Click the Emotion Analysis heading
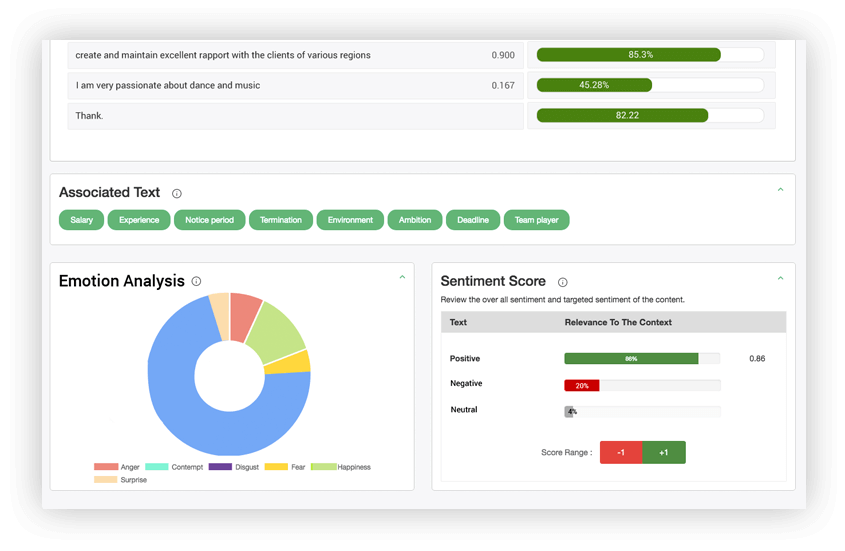The image size is (845, 551). click(x=122, y=281)
